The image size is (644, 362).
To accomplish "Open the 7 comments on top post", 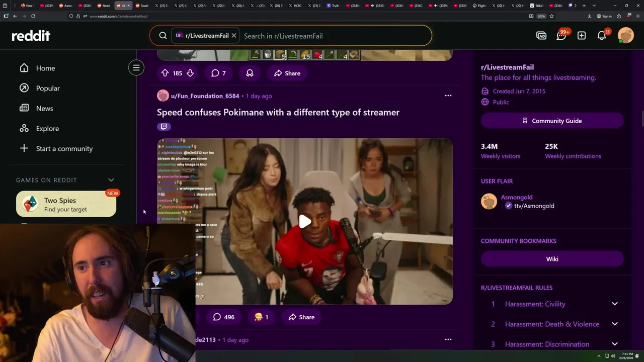I will coord(218,73).
